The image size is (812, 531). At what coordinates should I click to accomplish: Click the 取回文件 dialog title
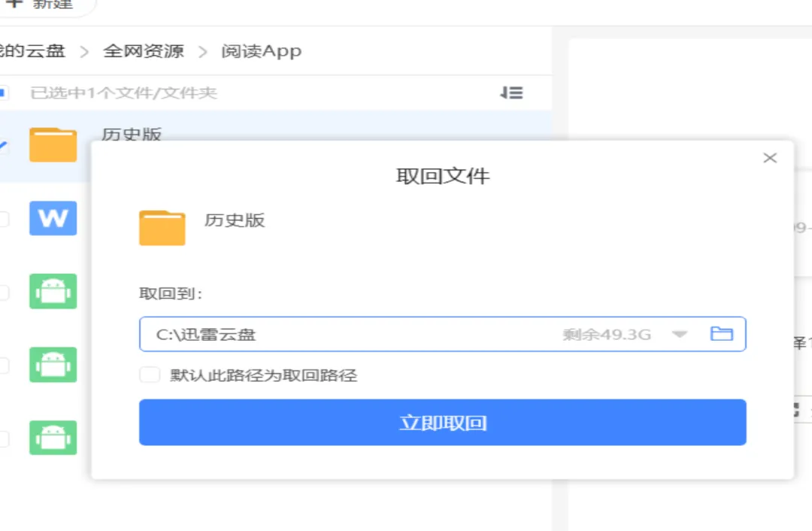coord(443,176)
